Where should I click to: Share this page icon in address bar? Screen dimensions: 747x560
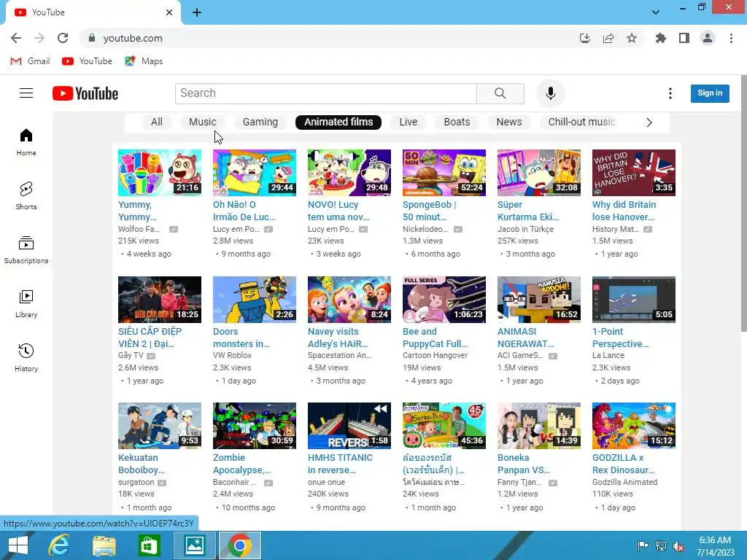pyautogui.click(x=608, y=38)
